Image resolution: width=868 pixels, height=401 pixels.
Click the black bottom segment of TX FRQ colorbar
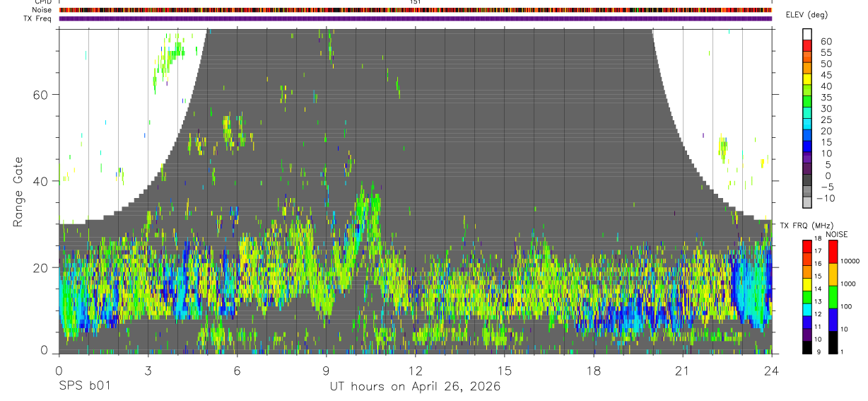tap(807, 347)
